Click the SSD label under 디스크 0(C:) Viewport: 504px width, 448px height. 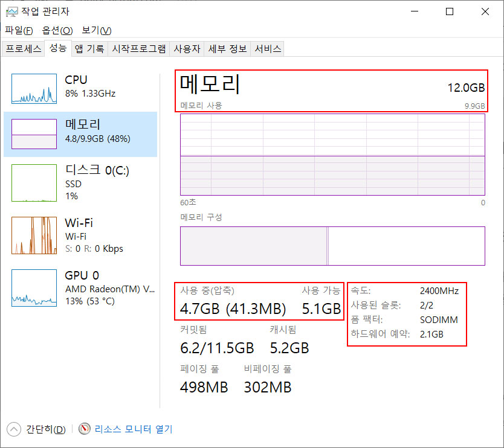click(x=73, y=184)
